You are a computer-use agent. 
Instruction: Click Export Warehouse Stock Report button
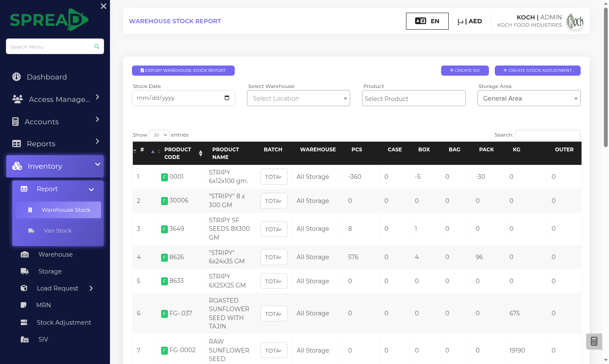point(183,71)
